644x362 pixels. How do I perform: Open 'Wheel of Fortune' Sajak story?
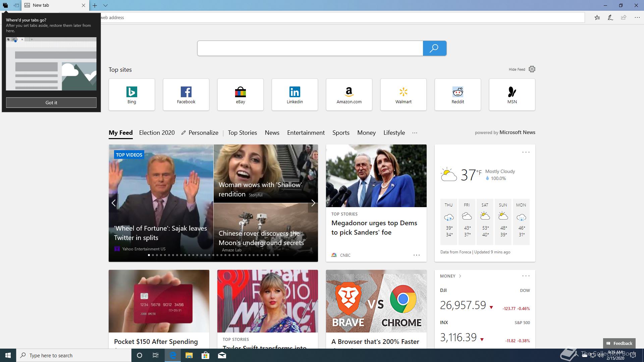pos(161,203)
